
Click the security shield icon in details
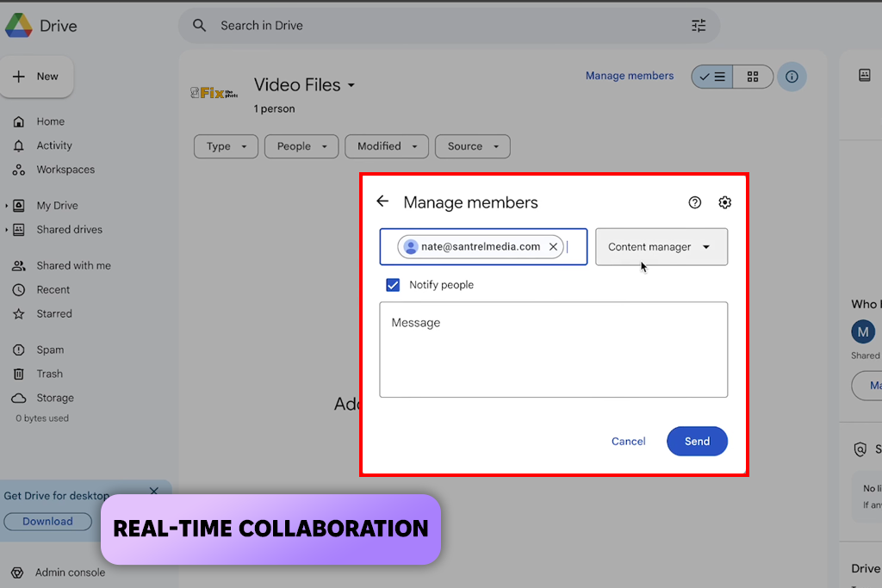click(x=860, y=449)
